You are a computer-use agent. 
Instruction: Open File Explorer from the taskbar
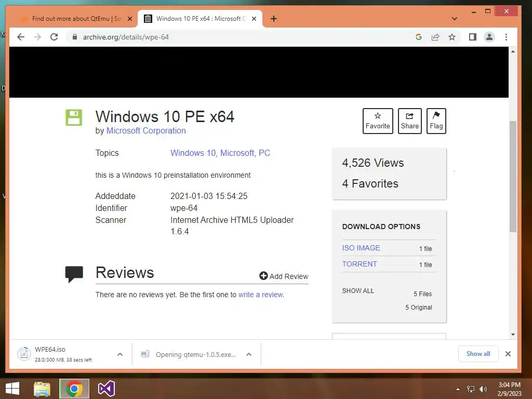(42, 389)
